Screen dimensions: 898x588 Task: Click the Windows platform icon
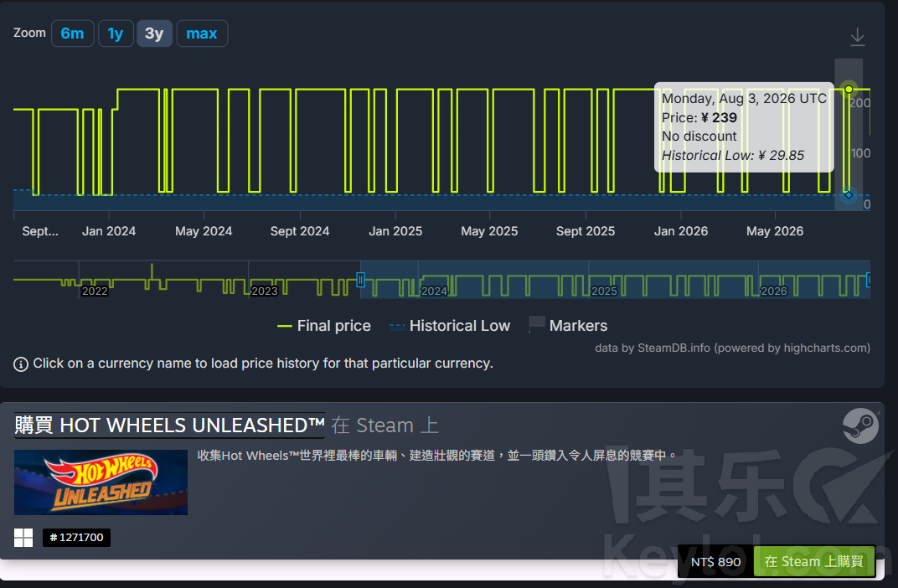[x=23, y=538]
